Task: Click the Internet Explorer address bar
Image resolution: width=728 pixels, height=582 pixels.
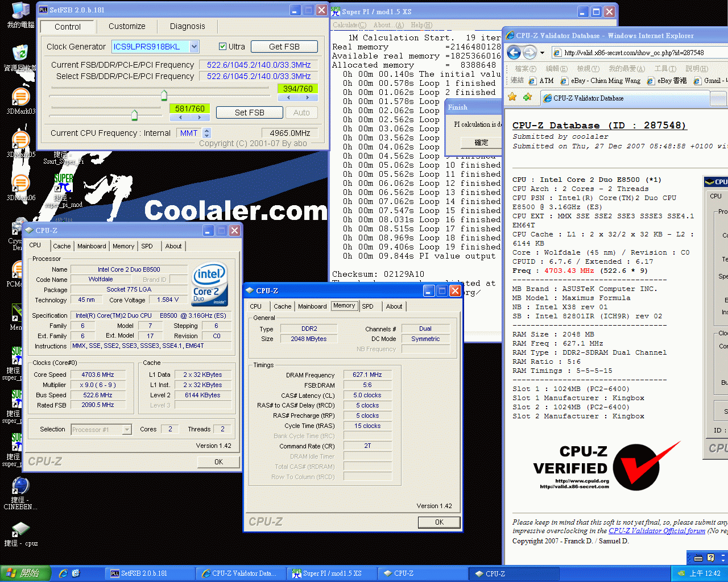Action: [x=640, y=53]
